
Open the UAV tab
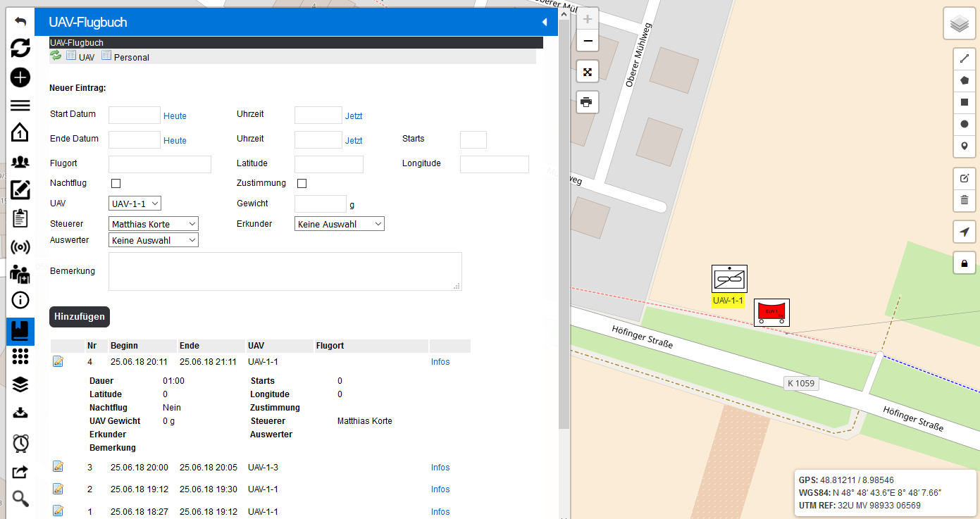coord(80,57)
